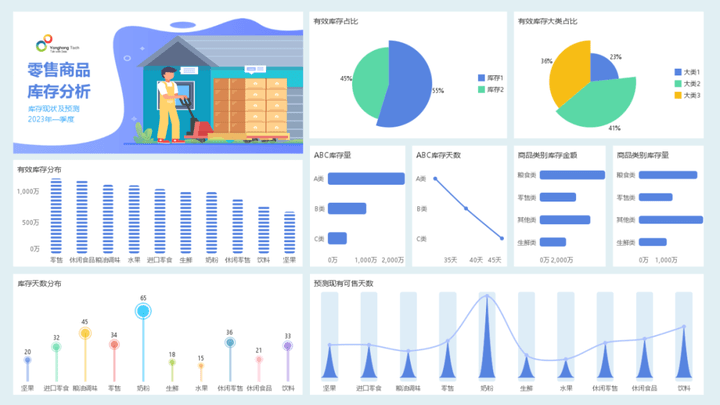Click the 45天 axis label in ABC库存天数
Screen dimensions: 720x405
click(495, 260)
